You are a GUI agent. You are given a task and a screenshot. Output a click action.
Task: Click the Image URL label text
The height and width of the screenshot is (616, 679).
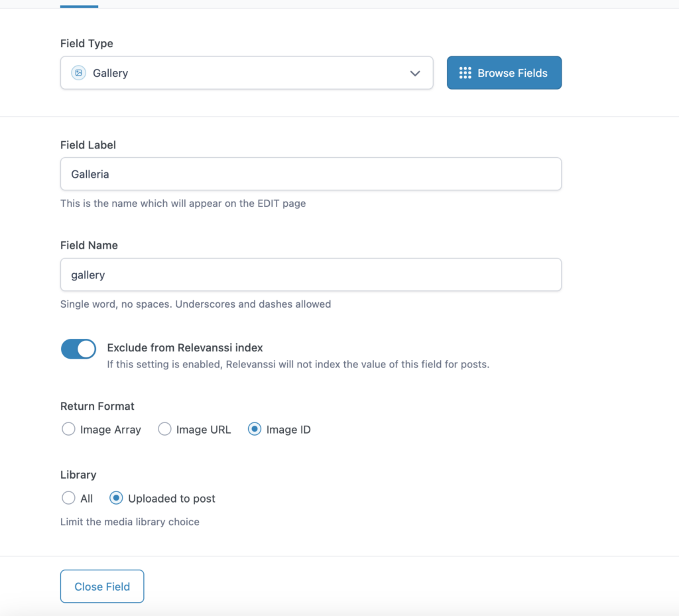(204, 430)
